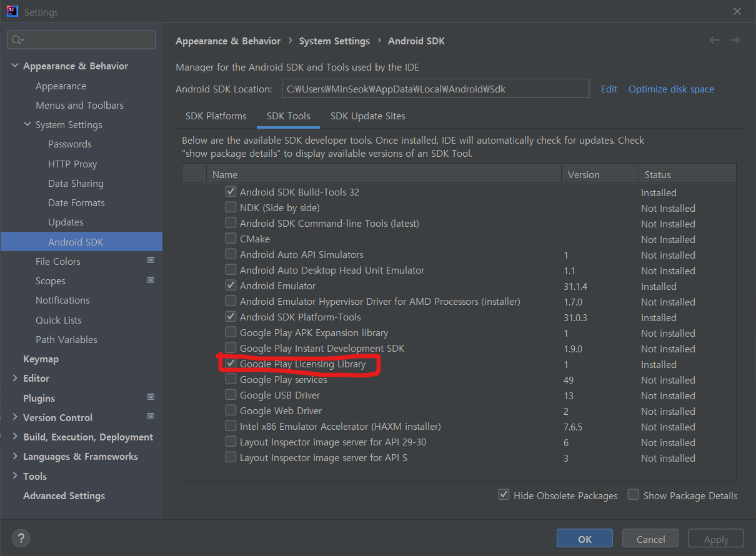Click the Android SDK Location path field

pyautogui.click(x=435, y=89)
